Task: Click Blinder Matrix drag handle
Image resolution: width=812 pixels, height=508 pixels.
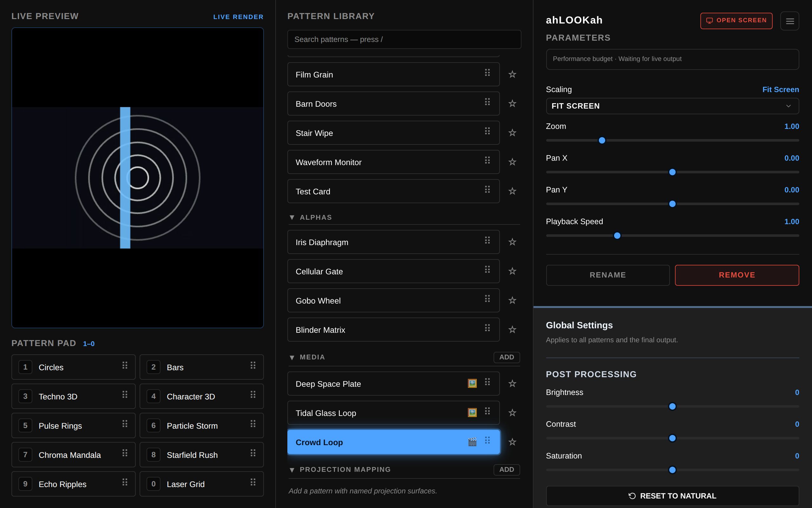Action: pyautogui.click(x=487, y=328)
